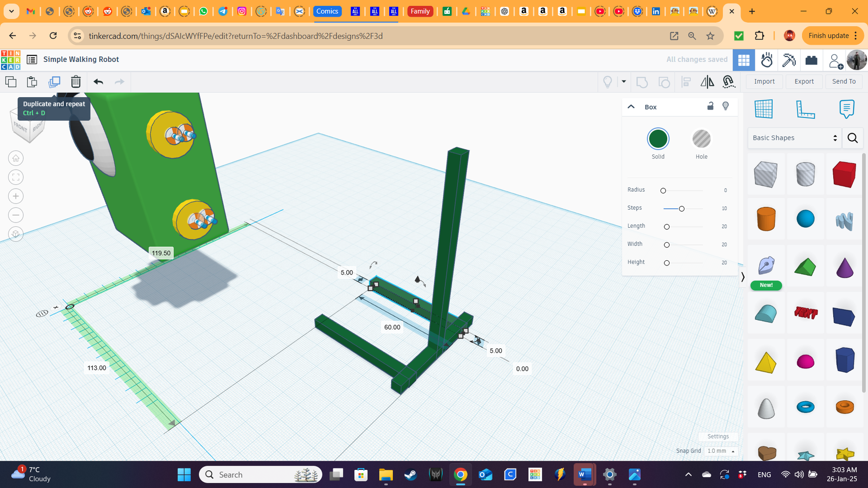Viewport: 868px width, 488px height.
Task: Zoom out with minus icon
Action: (x=16, y=215)
